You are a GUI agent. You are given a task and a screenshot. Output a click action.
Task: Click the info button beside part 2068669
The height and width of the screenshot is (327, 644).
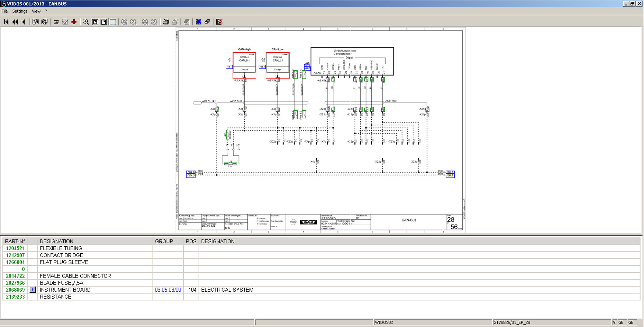(x=32, y=290)
